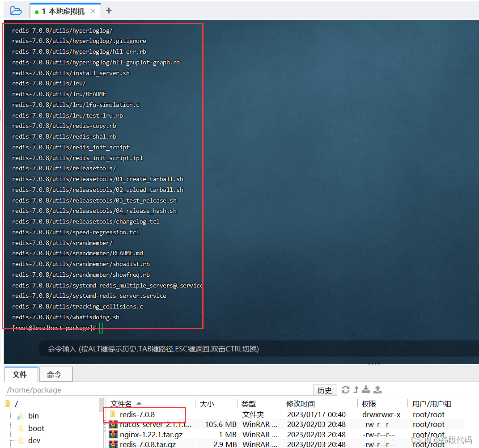This screenshot has height=448, width=479.
Task: Click the nginx-1.22.1.tar.gz archive icon
Action: coord(113,434)
